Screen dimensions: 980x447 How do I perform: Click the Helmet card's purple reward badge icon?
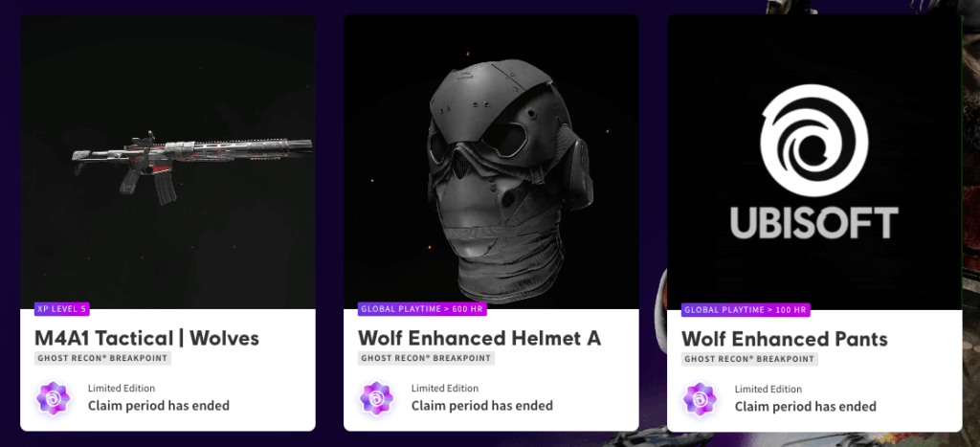point(376,398)
